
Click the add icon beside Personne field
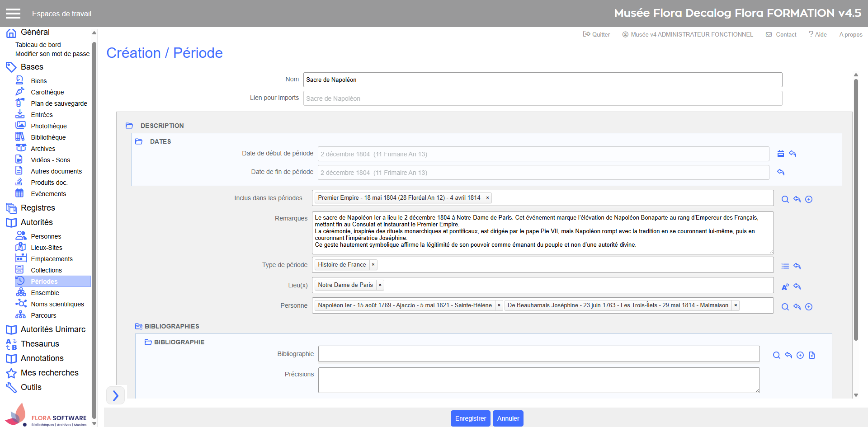[x=809, y=307]
